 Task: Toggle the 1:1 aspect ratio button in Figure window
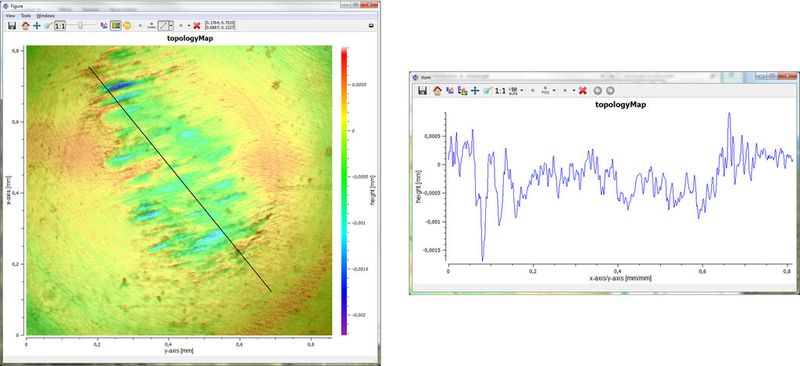(60, 26)
